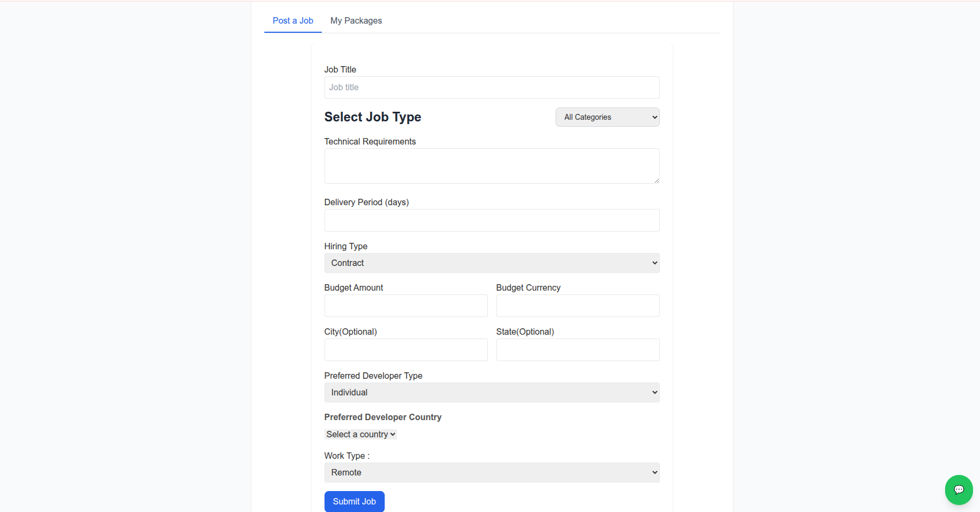This screenshot has width=980, height=512.
Task: Click the Technical Requirements text area
Action: [x=491, y=165]
